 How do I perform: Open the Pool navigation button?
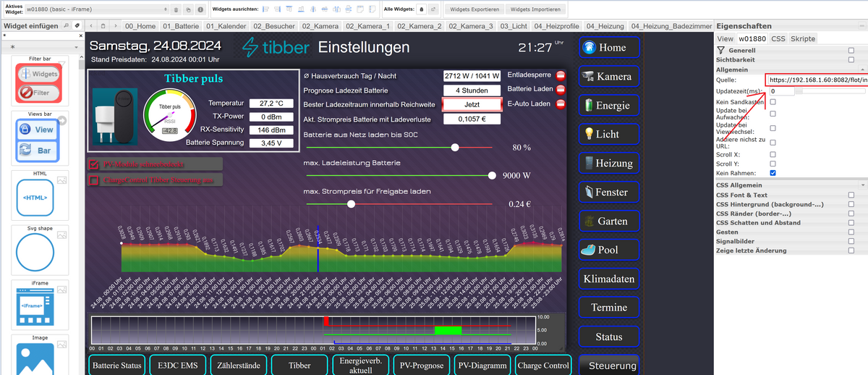pos(608,250)
